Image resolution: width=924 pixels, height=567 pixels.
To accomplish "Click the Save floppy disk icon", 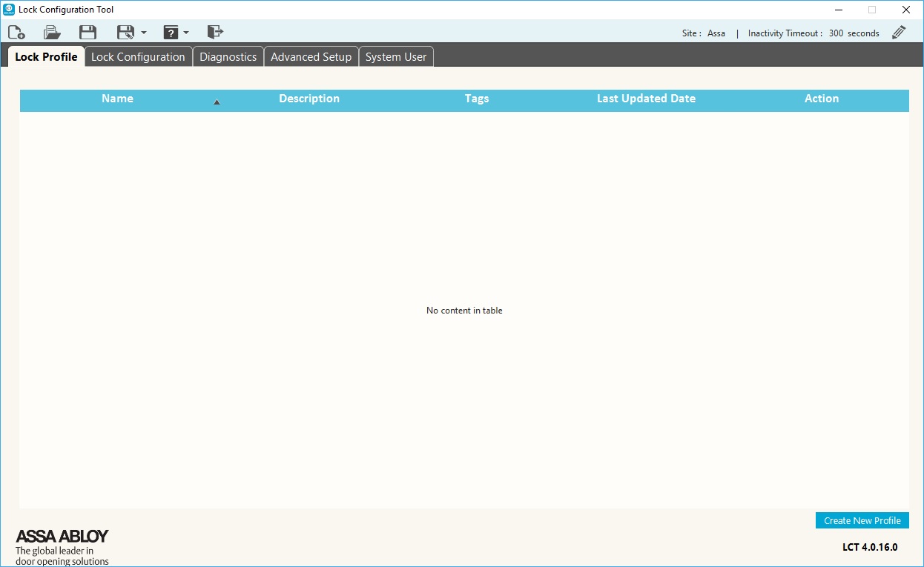I will click(x=88, y=32).
